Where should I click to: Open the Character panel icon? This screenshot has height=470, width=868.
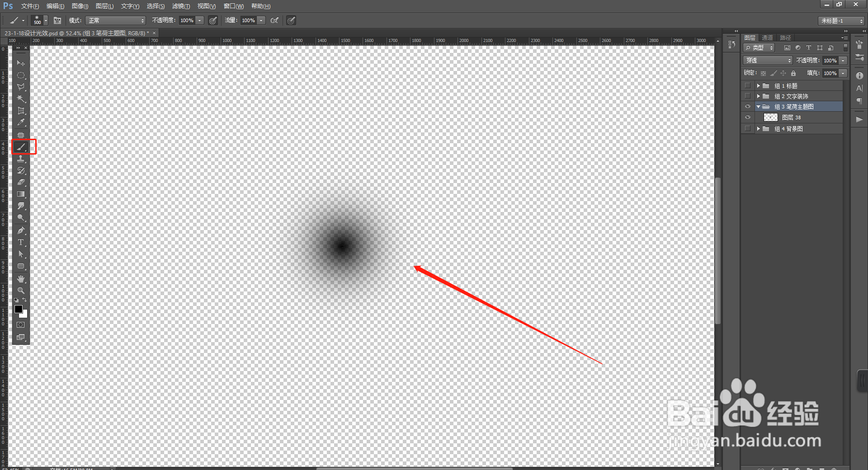point(859,88)
